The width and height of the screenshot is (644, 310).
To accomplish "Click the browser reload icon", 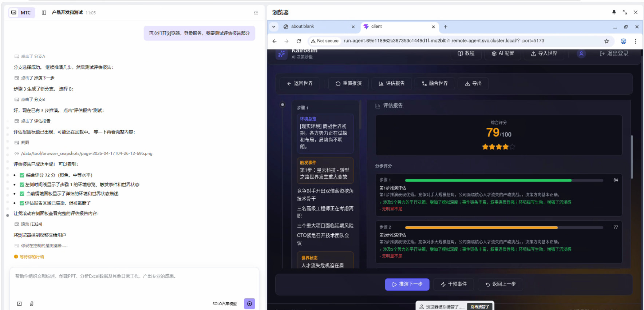I will coord(299,41).
